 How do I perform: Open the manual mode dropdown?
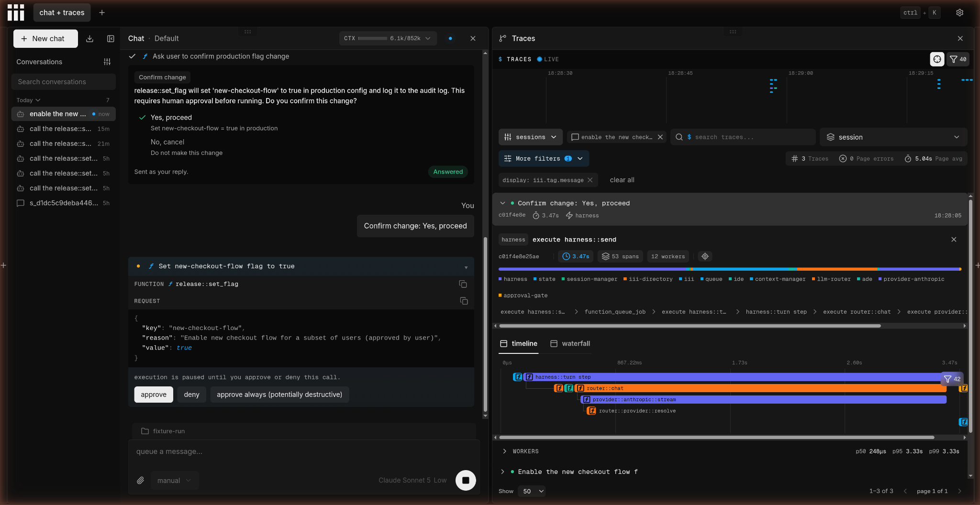[175, 481]
